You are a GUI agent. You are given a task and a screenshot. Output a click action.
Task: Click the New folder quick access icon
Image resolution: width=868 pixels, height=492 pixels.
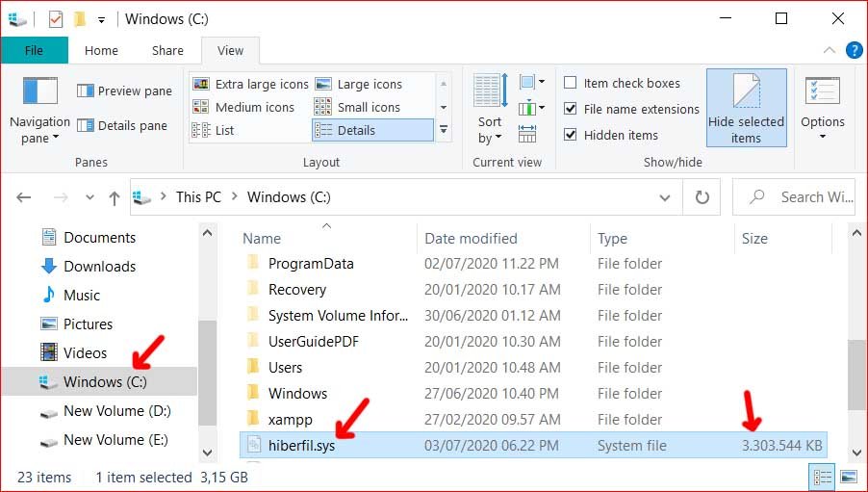(x=80, y=19)
